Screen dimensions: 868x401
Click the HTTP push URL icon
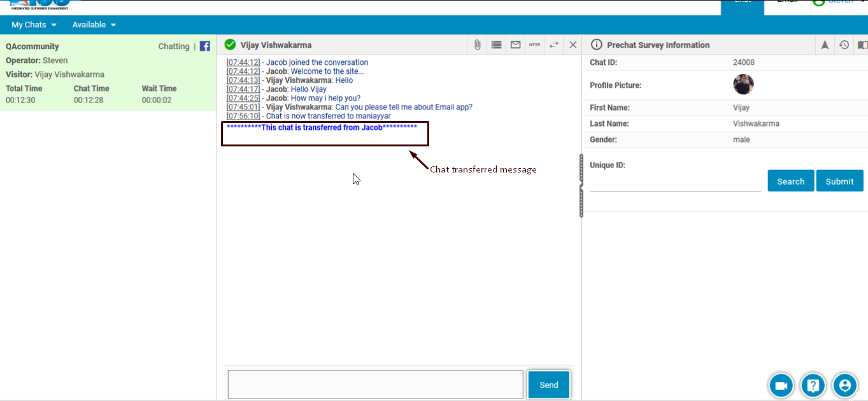(534, 45)
